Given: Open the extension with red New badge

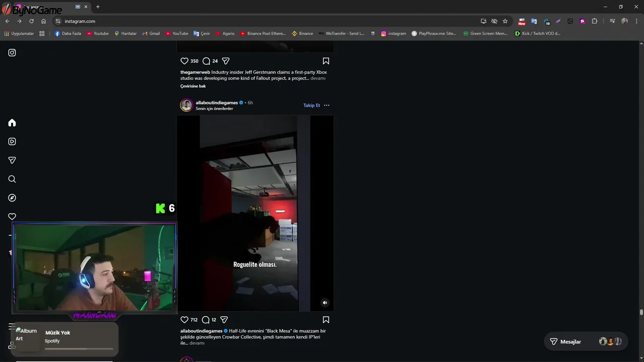Looking at the screenshot, I should pos(522,21).
